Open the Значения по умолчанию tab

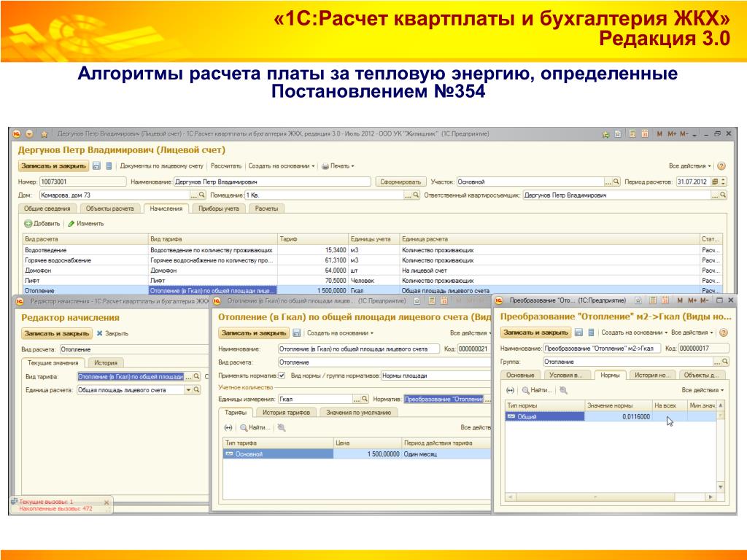[x=358, y=413]
